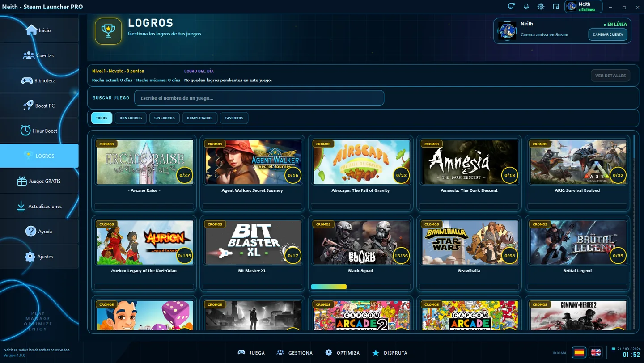
Task: Click the Sonic avatar in account panel
Action: [x=507, y=31]
